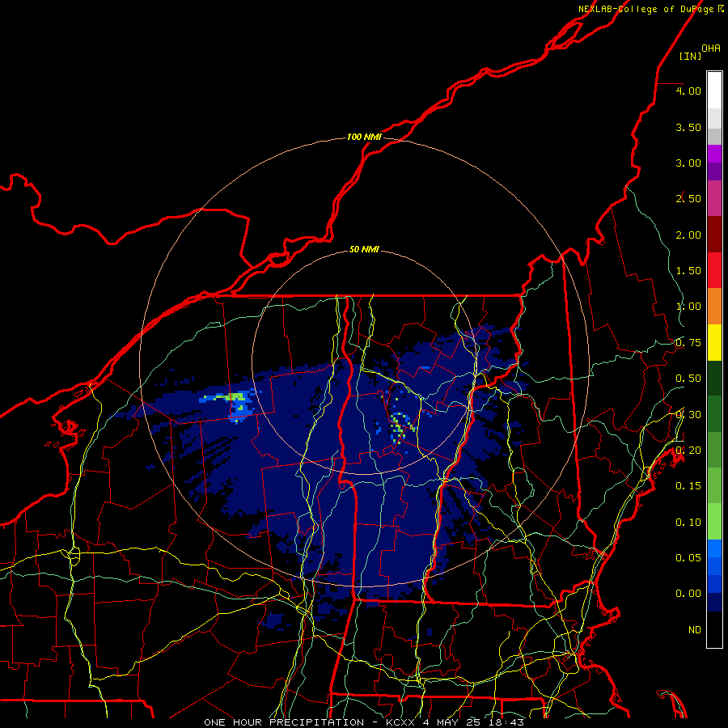The image size is (728, 728).
Task: Click the 2.00 legend value
Action: tap(688, 235)
